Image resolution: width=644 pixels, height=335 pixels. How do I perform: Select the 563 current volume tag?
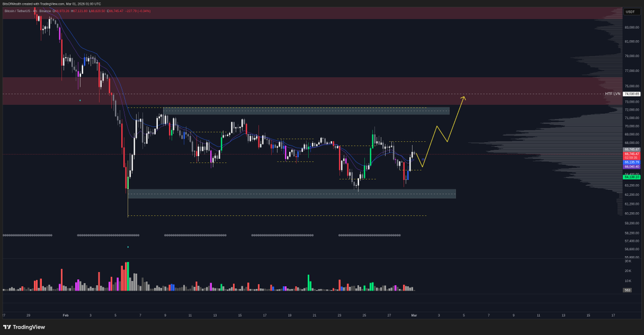tap(627, 290)
